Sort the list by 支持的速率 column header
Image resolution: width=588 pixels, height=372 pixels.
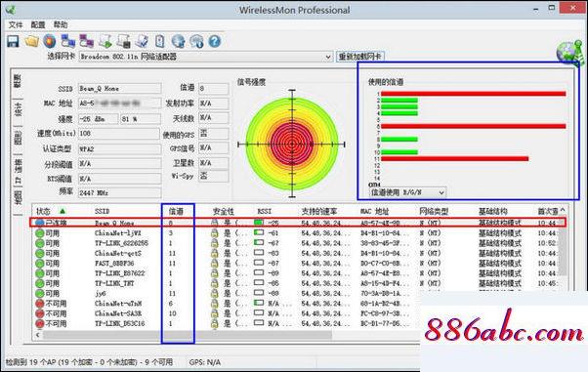[319, 212]
